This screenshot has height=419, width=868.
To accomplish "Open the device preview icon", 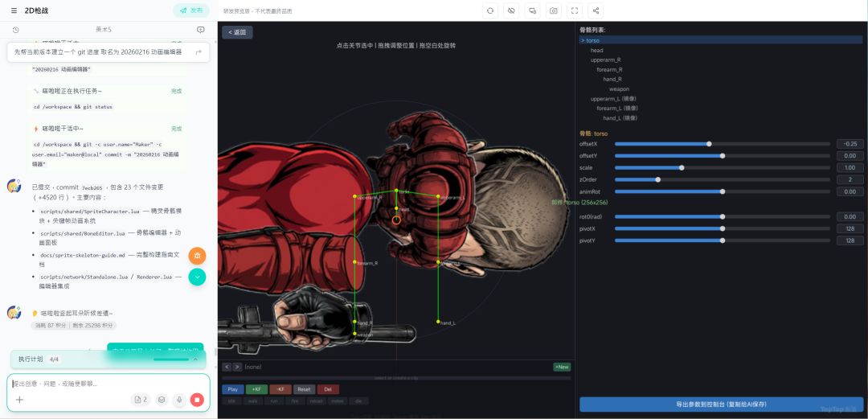I will [x=532, y=10].
